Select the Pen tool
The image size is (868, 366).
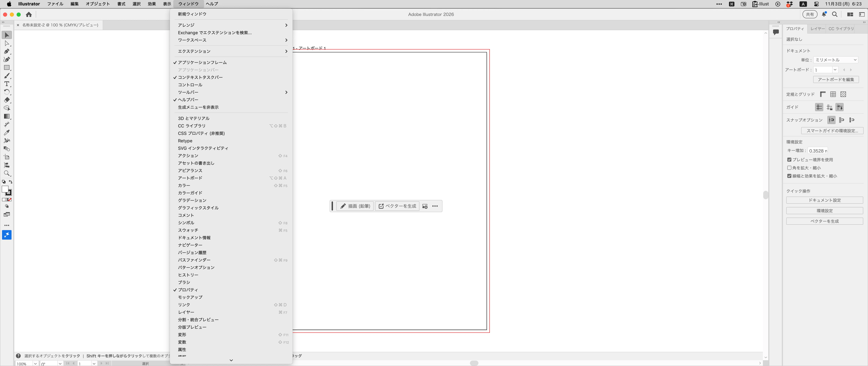tap(7, 51)
